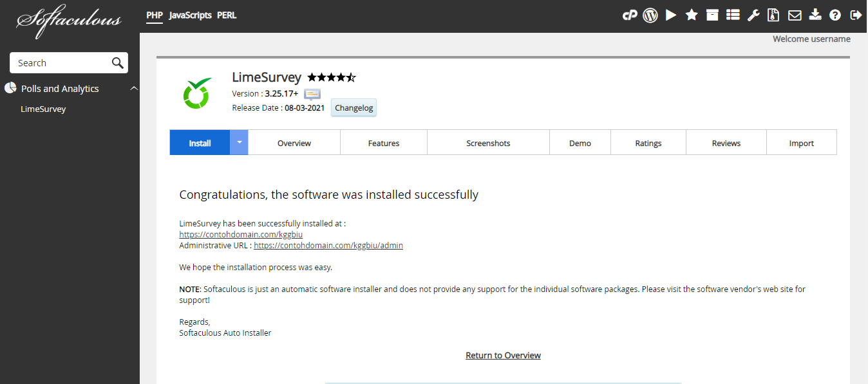The image size is (868, 384).
Task: Open Email settings with the envelope icon
Action: 794,15
